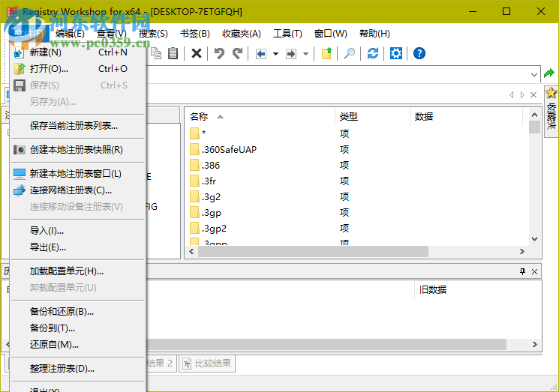Image resolution: width=559 pixels, height=392 pixels.
Task: Click the Find magnifier icon
Action: click(350, 53)
